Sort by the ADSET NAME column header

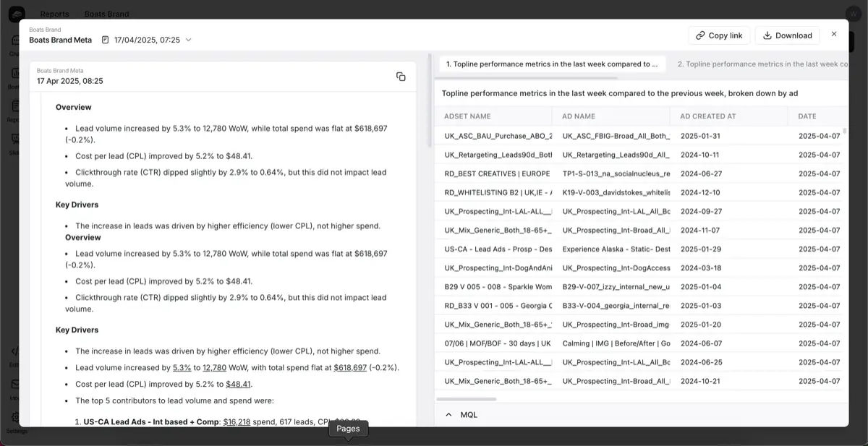tap(467, 116)
